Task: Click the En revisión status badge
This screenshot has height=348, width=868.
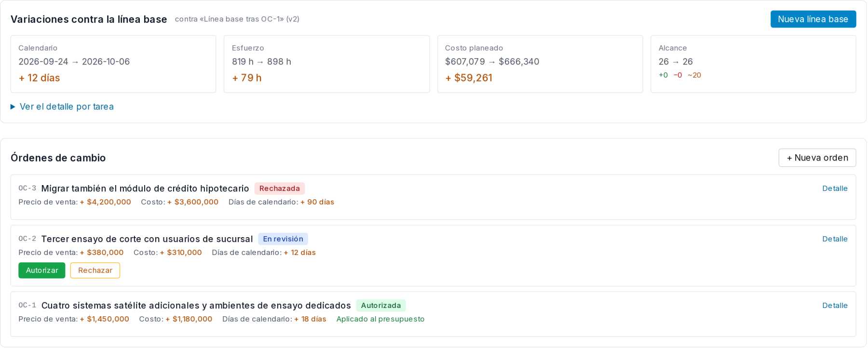Action: tap(283, 239)
